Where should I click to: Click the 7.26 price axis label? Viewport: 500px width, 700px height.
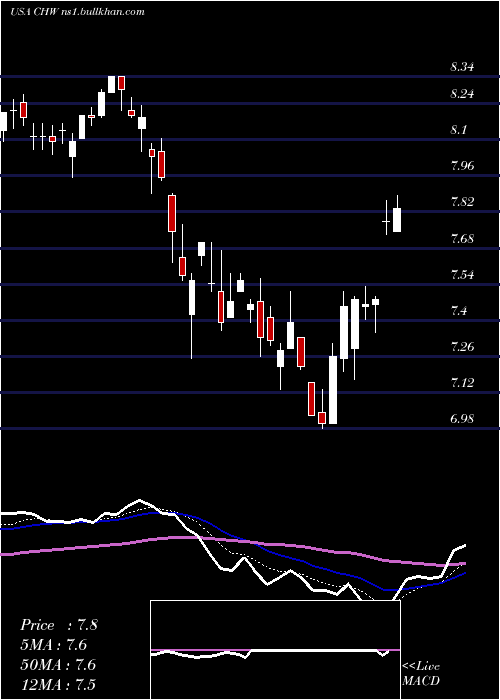[x=462, y=346]
